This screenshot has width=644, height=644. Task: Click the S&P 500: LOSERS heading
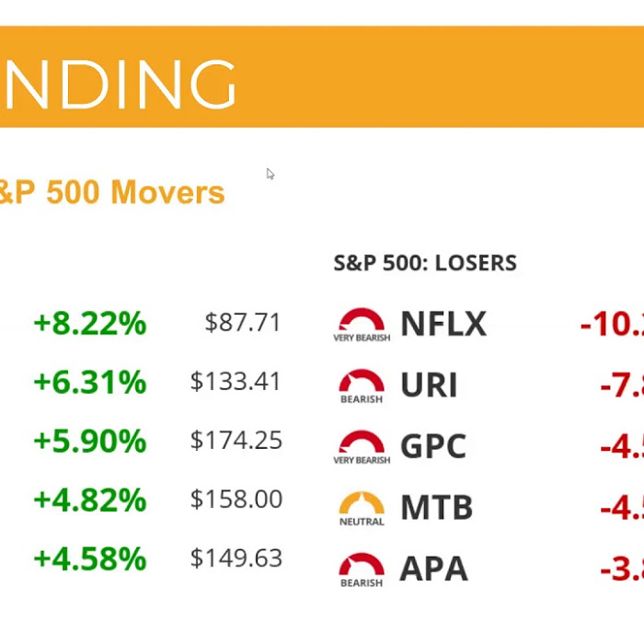pyautogui.click(x=425, y=263)
